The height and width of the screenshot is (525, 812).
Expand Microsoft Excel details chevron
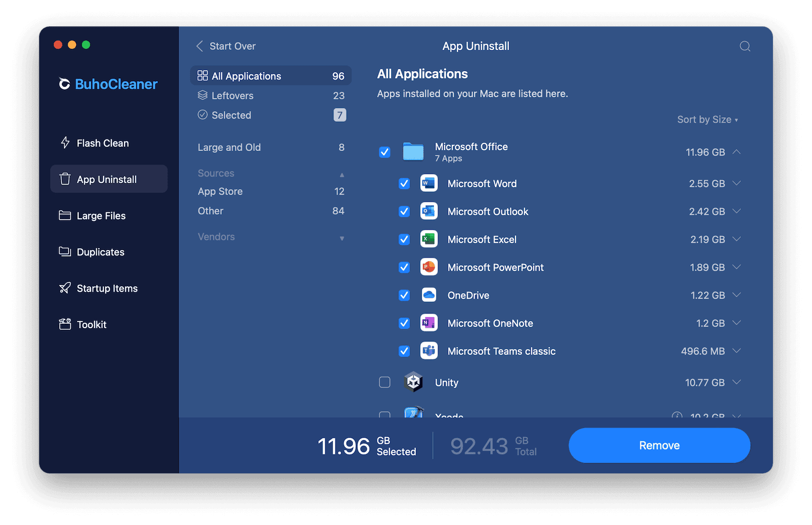(x=737, y=239)
